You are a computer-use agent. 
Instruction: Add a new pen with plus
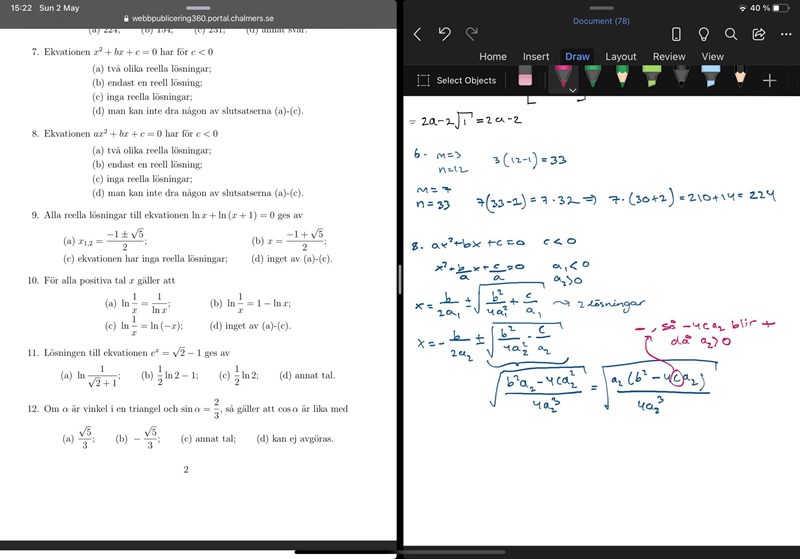click(769, 80)
